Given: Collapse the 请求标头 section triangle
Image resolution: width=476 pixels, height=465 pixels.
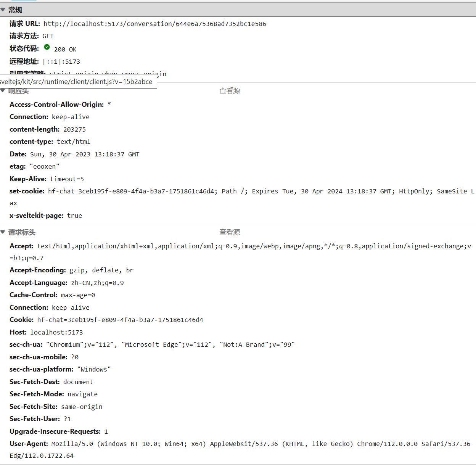Looking at the screenshot, I should tap(3, 232).
